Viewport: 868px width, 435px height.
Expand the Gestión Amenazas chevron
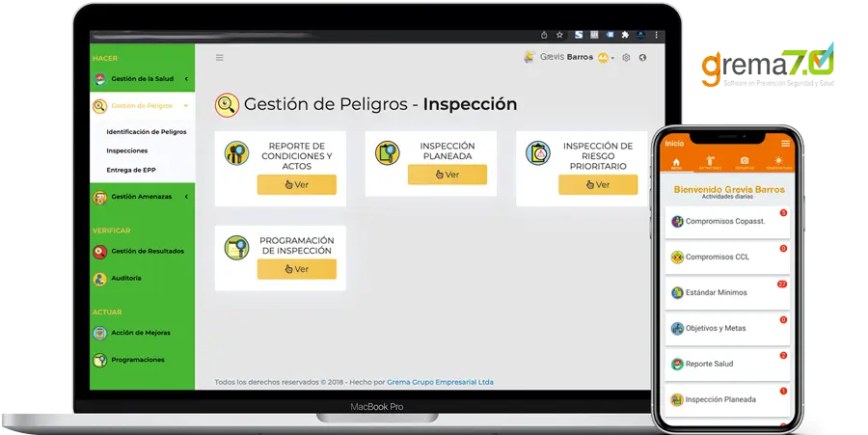click(186, 197)
